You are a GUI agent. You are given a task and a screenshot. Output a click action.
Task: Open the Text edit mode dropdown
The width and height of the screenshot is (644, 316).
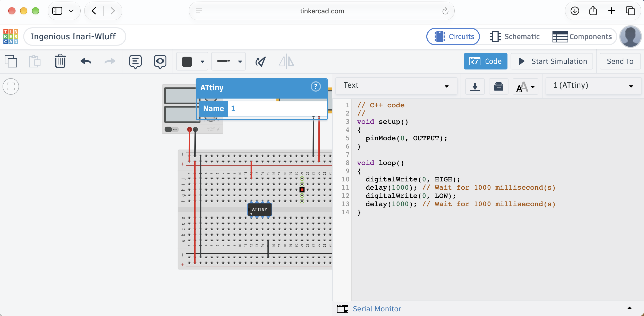tap(396, 86)
